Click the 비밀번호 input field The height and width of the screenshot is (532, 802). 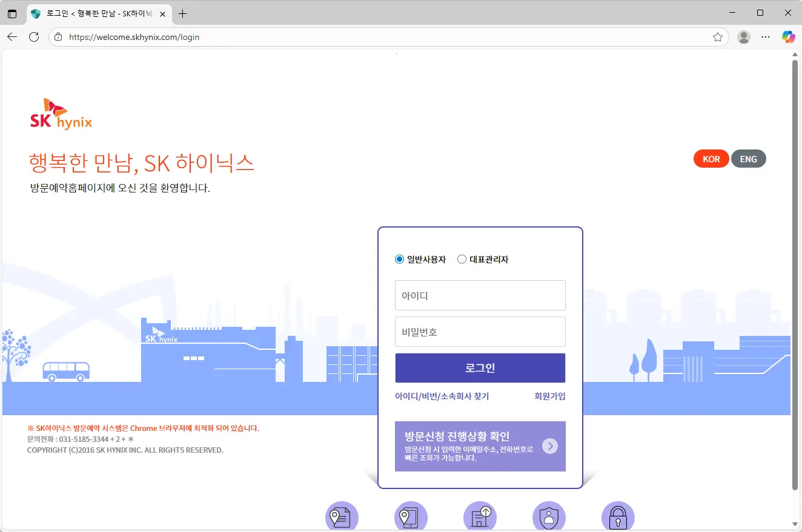(480, 332)
